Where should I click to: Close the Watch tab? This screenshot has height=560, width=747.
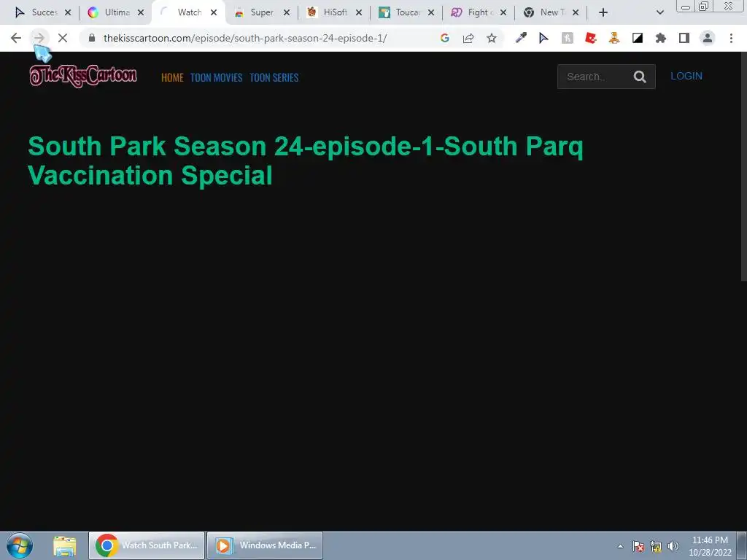(x=214, y=12)
